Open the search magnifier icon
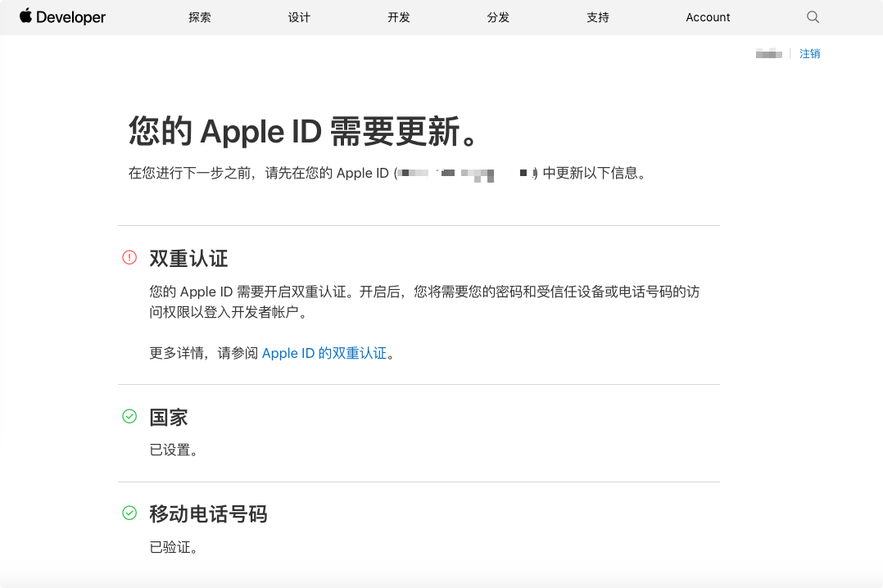Screen dimensions: 883x588 click(x=813, y=17)
